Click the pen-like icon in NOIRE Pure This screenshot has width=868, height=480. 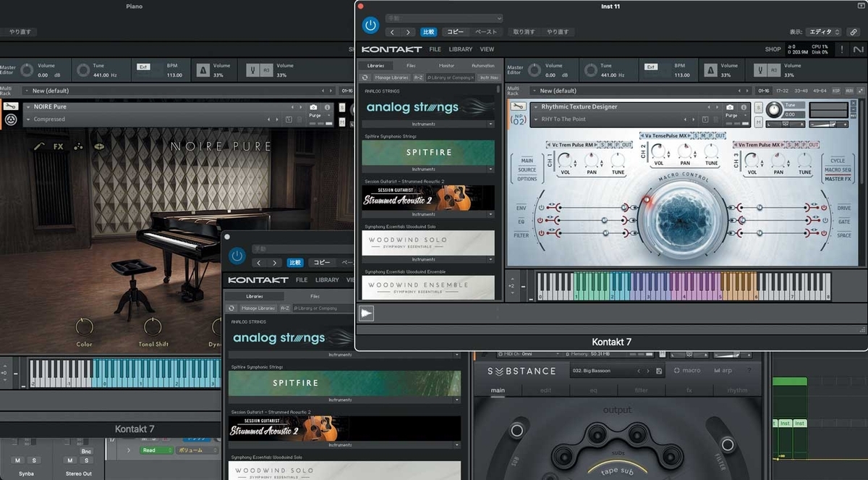point(39,146)
